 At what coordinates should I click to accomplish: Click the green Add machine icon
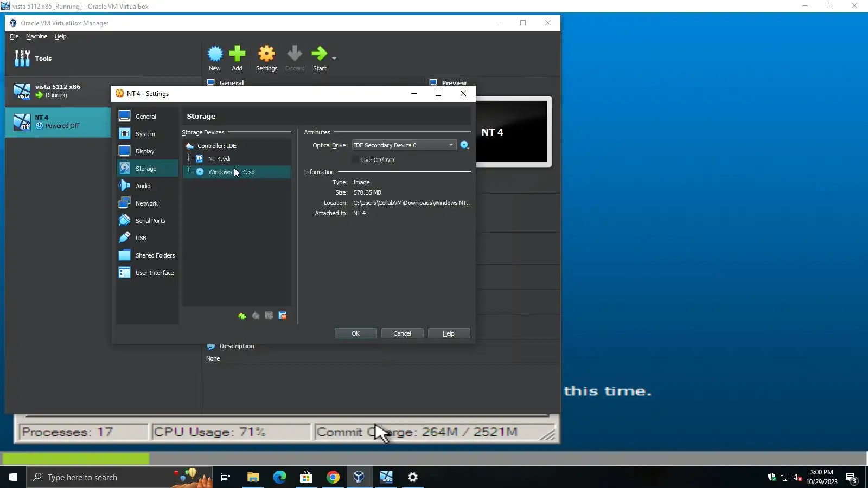click(237, 54)
